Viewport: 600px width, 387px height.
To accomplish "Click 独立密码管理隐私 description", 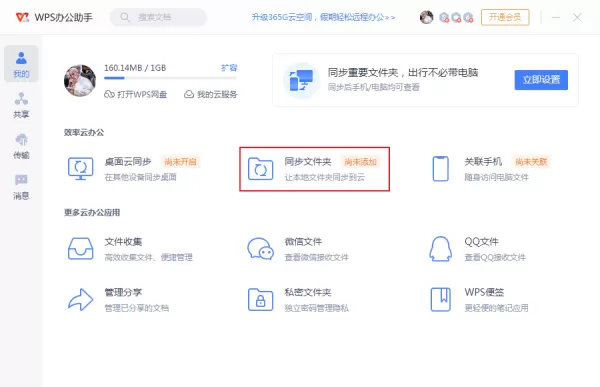I will tap(316, 308).
